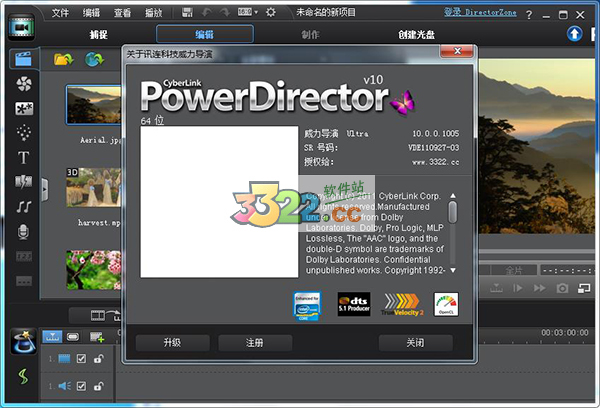Viewport: 600px width, 408px height.
Task: Open the 文件 menu
Action: coord(60,13)
